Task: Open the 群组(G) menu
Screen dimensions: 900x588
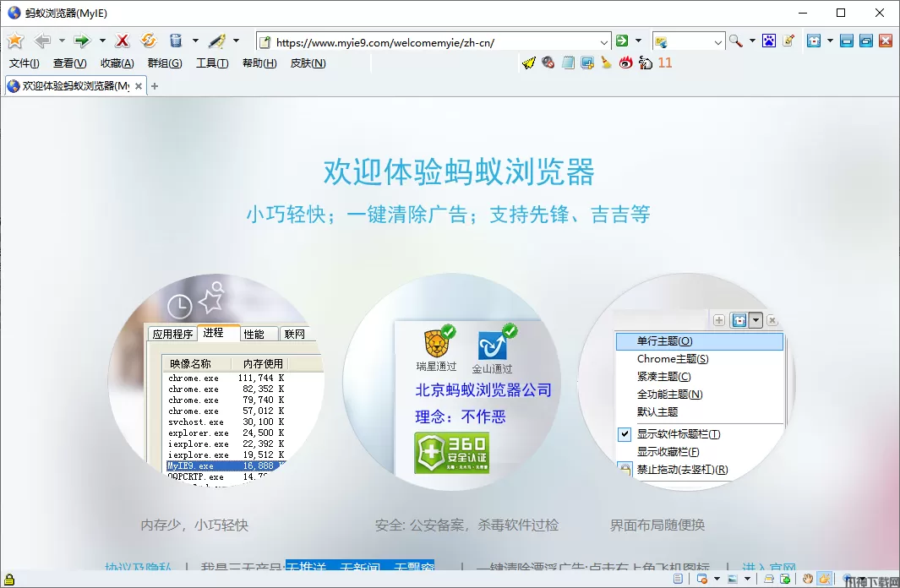Action: [165, 63]
